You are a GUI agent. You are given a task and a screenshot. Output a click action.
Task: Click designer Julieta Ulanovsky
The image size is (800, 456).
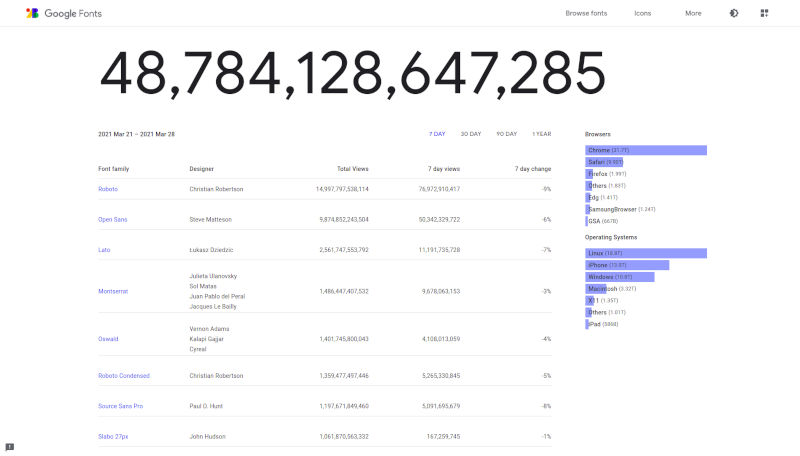[x=213, y=276]
